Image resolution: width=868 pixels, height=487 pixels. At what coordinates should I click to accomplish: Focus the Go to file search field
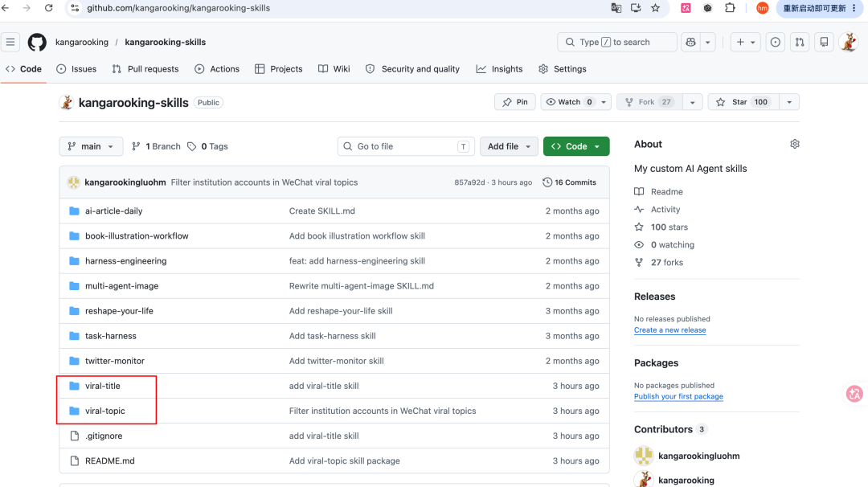point(406,146)
